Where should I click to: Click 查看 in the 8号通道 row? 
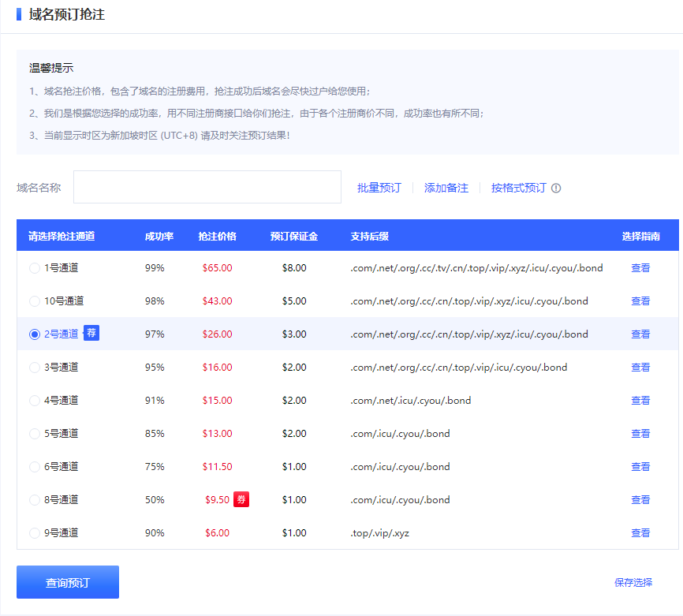point(640,500)
